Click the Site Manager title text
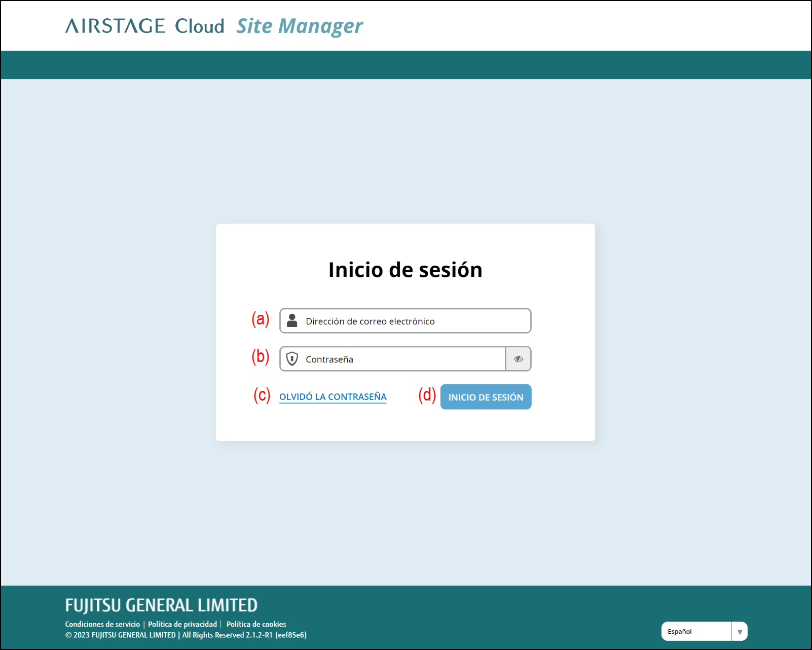The width and height of the screenshot is (812, 650). (300, 26)
